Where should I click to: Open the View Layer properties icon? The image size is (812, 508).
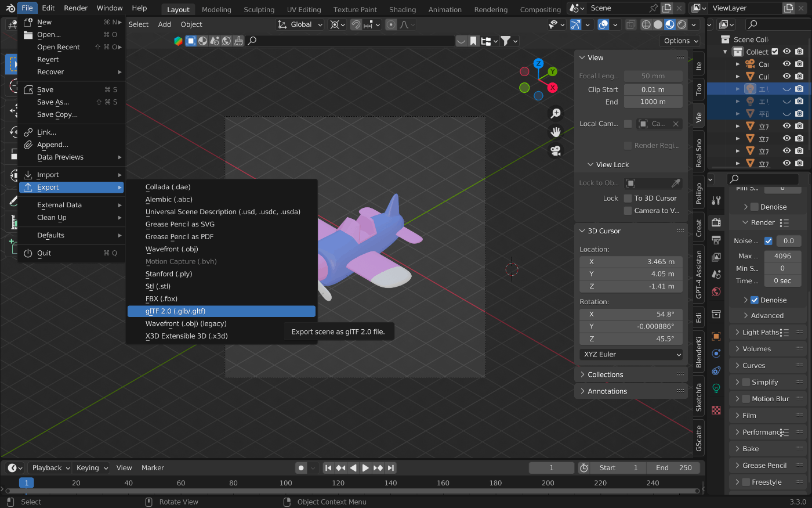coord(716,257)
